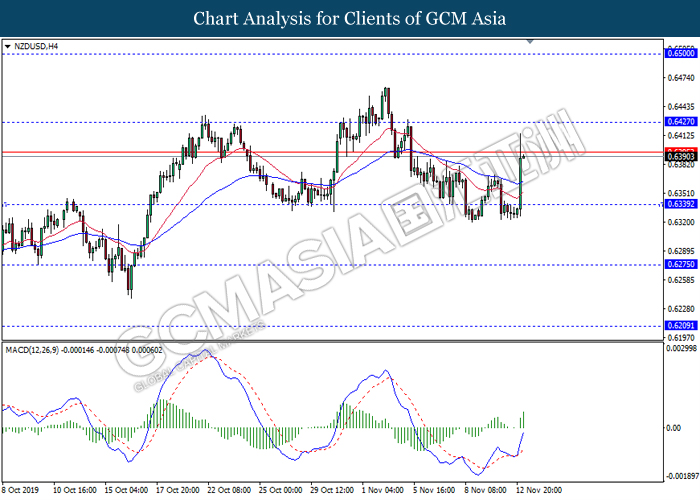Click the Chart Analysis for Clients of GCM Asia title
Image resolution: width=700 pixels, height=500 pixels.
(350, 18)
